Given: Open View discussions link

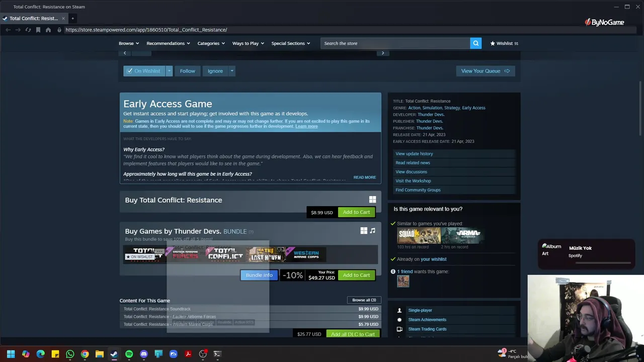Looking at the screenshot, I should pos(411,172).
